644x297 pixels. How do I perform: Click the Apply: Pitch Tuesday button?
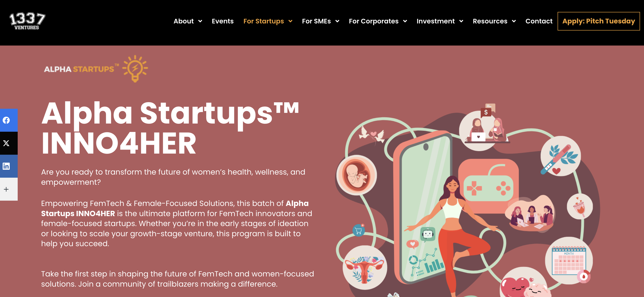[598, 21]
